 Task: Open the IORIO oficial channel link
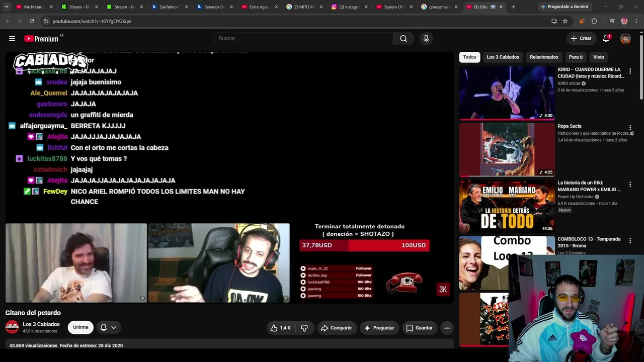click(x=569, y=83)
